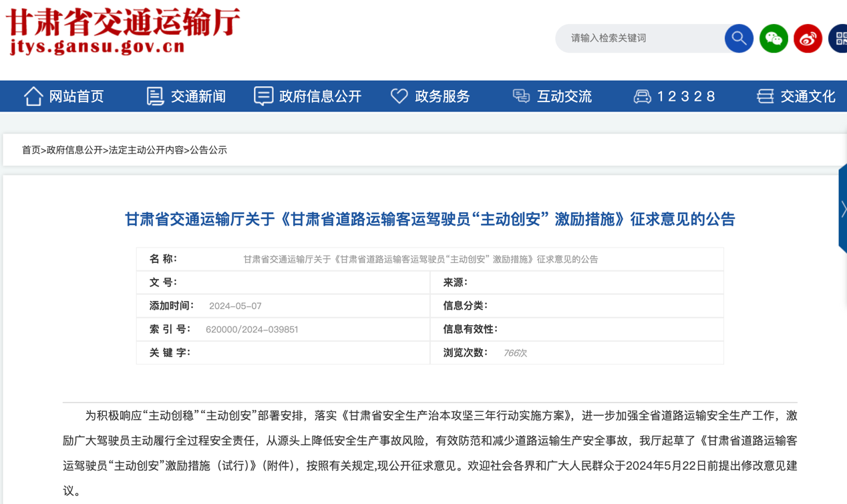The height and width of the screenshot is (504, 847).
Task: Click the blue search magnifier button
Action: click(739, 38)
